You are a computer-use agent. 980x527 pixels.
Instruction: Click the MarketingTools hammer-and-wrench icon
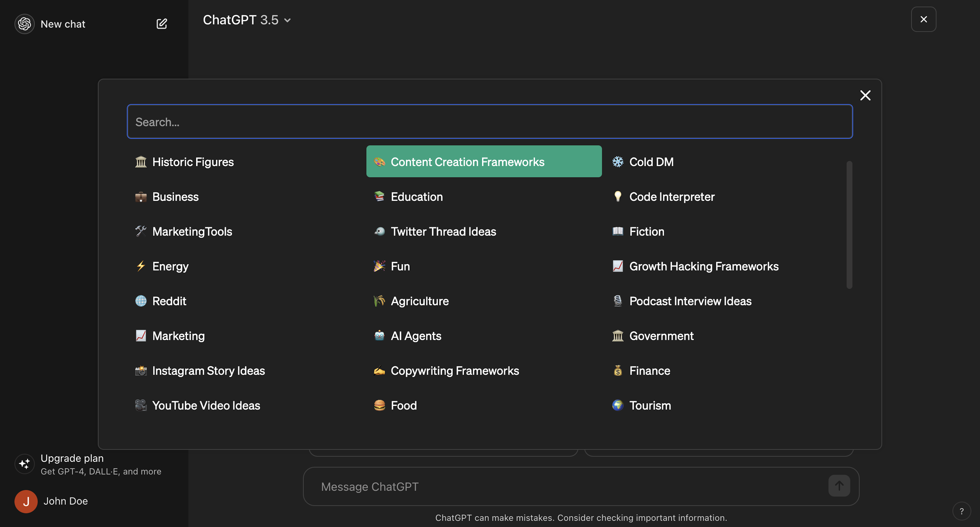coord(141,231)
